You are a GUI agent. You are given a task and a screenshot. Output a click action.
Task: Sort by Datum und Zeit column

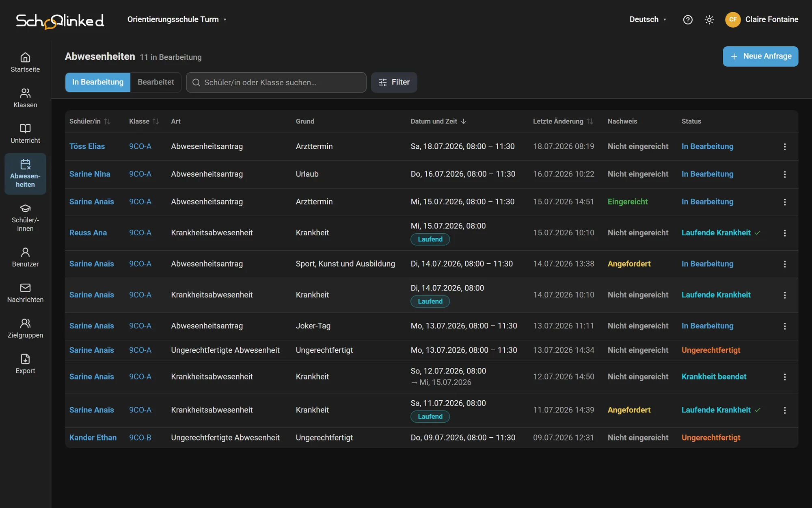click(438, 122)
